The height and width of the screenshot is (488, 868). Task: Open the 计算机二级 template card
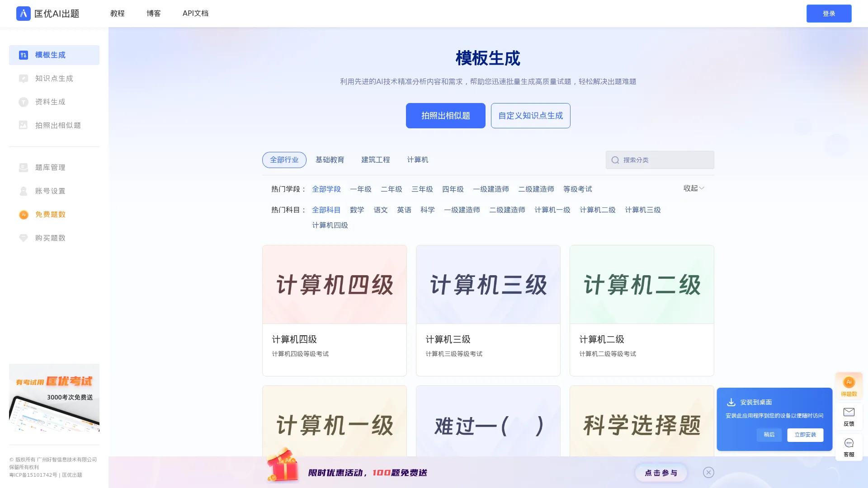point(642,311)
